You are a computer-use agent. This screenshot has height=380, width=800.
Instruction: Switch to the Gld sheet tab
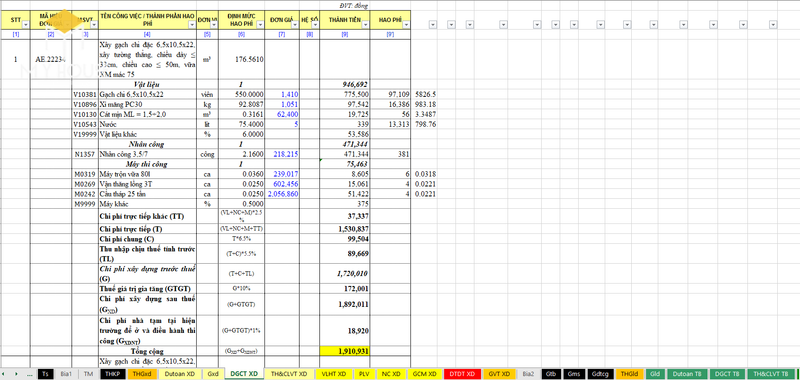(656, 374)
